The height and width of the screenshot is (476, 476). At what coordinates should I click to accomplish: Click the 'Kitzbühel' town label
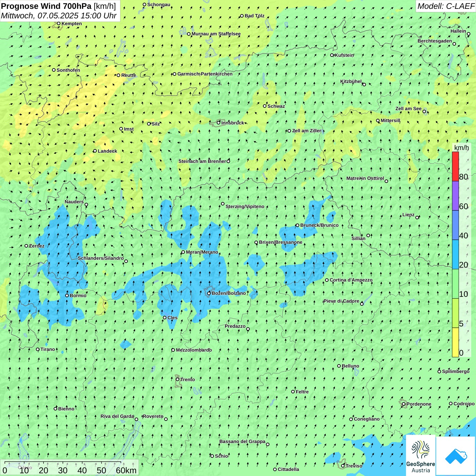coord(351,82)
